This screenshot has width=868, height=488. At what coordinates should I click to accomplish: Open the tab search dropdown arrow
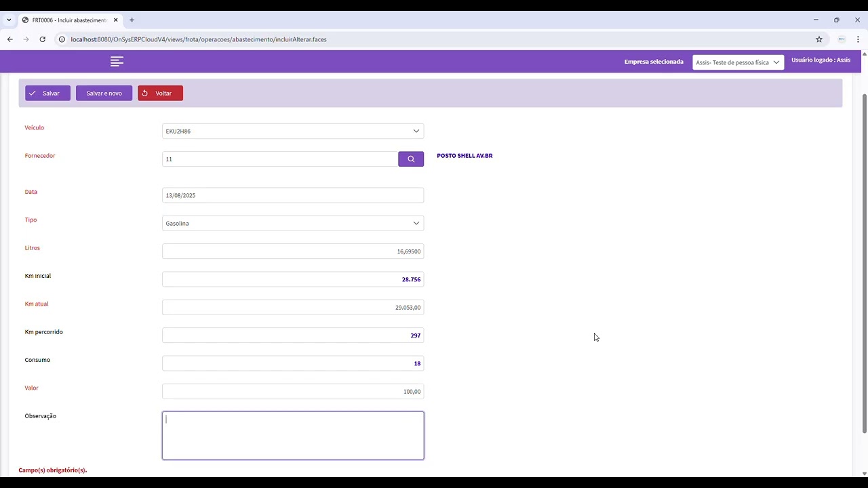[x=9, y=20]
